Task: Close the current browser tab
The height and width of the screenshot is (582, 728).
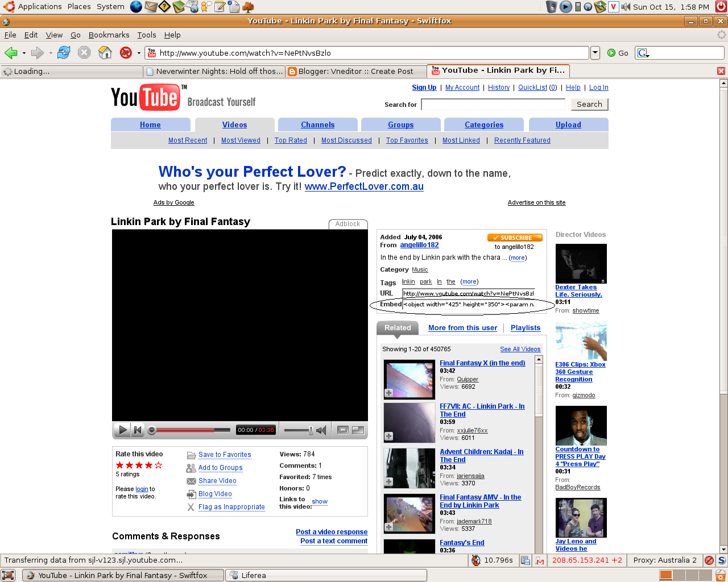Action: click(x=721, y=71)
